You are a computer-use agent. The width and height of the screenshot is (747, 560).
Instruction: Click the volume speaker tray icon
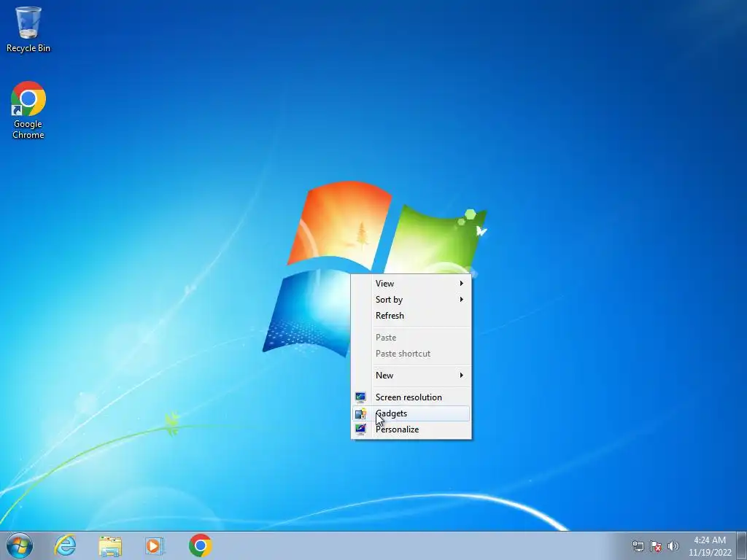(x=673, y=546)
